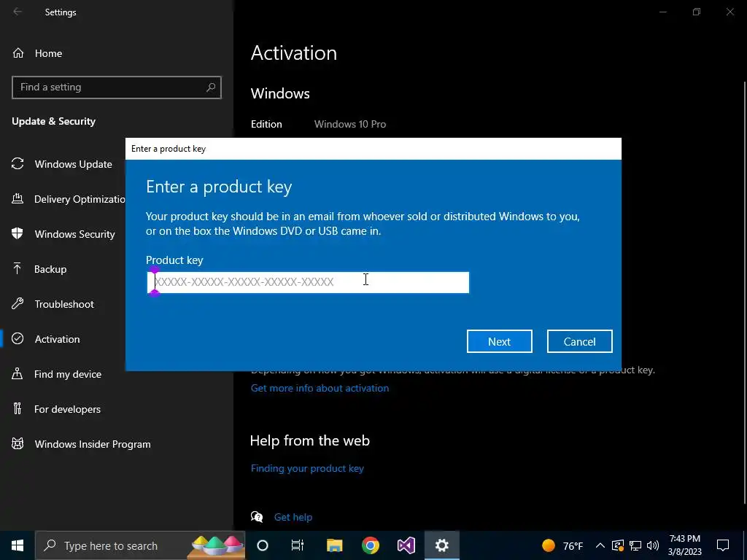The height and width of the screenshot is (560, 747).
Task: Click the Windows Security shield icon
Action: 18,233
